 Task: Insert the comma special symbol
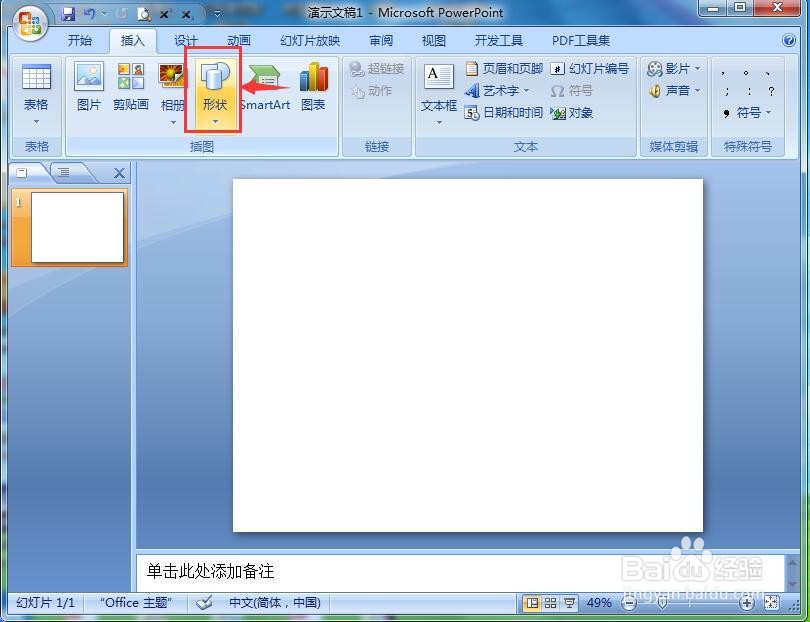click(724, 73)
